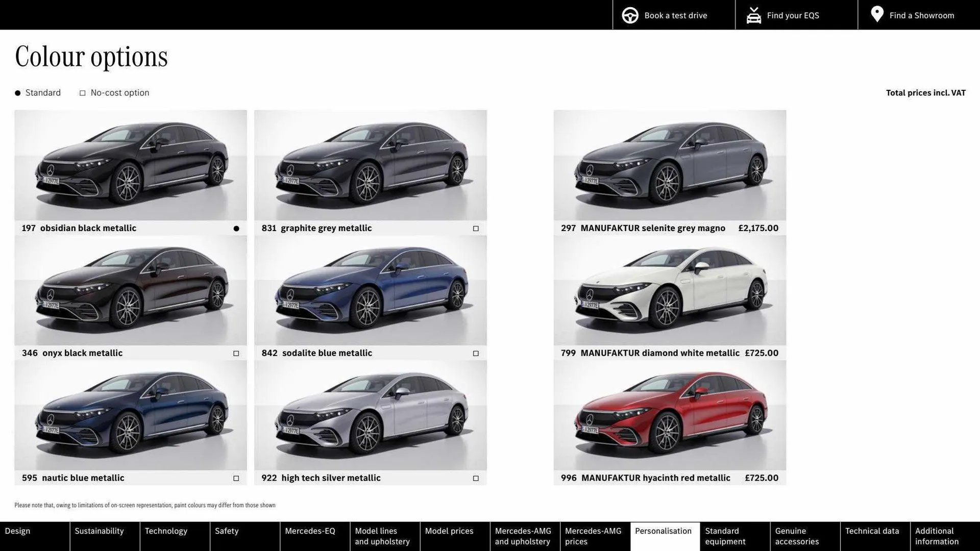Click the Find your EQS car icon
This screenshot has width=980, height=551.
[x=753, y=15]
